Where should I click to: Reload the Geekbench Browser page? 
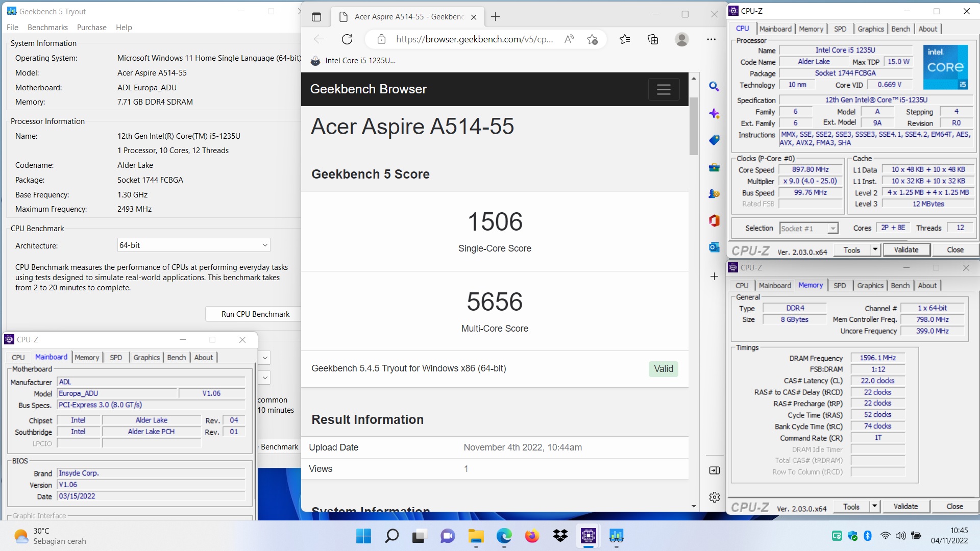point(347,39)
